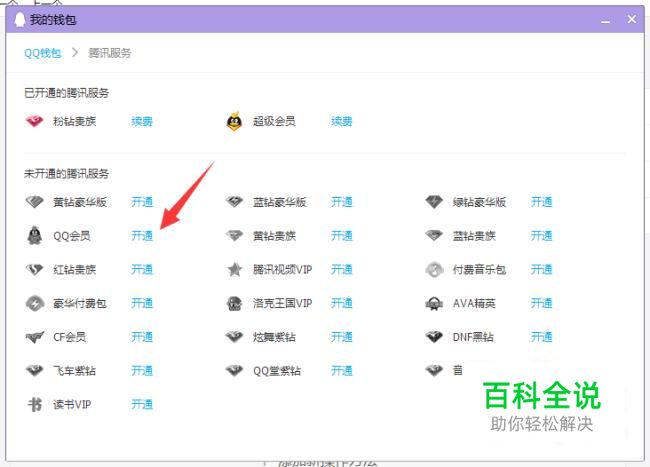This screenshot has height=467, width=650.
Task: Activate 黄钻豪华版 via 开通 link
Action: [142, 202]
